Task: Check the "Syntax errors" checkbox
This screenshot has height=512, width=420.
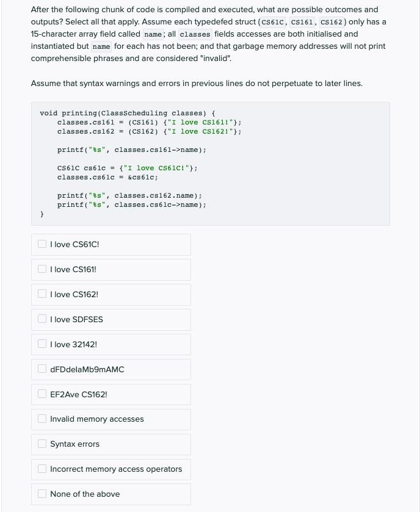Action: click(42, 444)
